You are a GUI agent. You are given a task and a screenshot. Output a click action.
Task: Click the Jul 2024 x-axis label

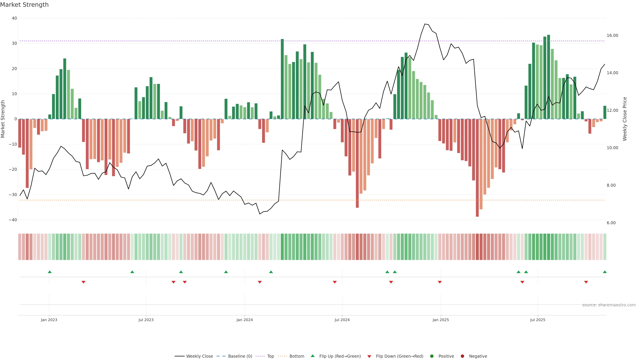tap(342, 320)
